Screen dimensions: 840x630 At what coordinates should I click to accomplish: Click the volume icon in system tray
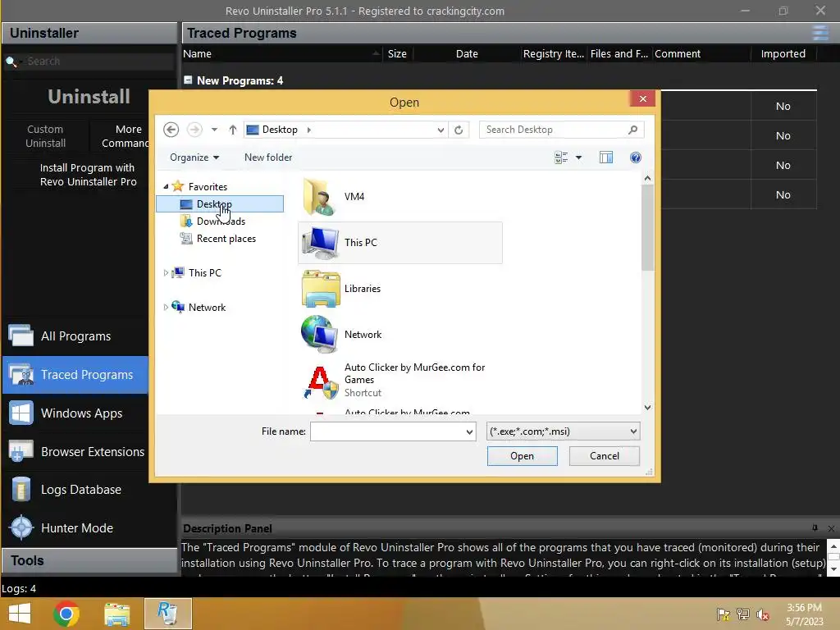762,614
